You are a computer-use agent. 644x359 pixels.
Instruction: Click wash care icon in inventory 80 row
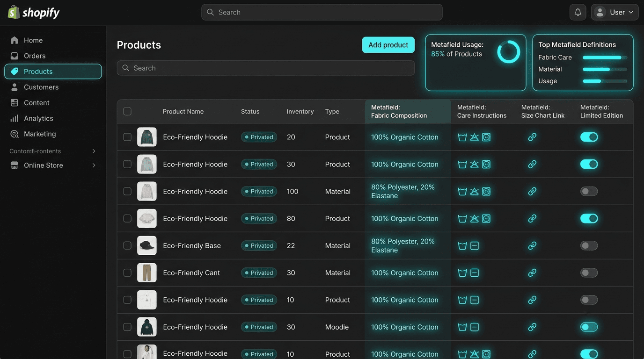tap(462, 219)
